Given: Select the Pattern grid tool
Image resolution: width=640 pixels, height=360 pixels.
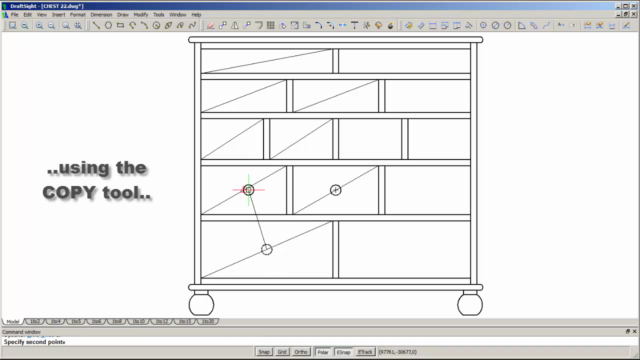Looking at the screenshot, I should click(x=271, y=25).
